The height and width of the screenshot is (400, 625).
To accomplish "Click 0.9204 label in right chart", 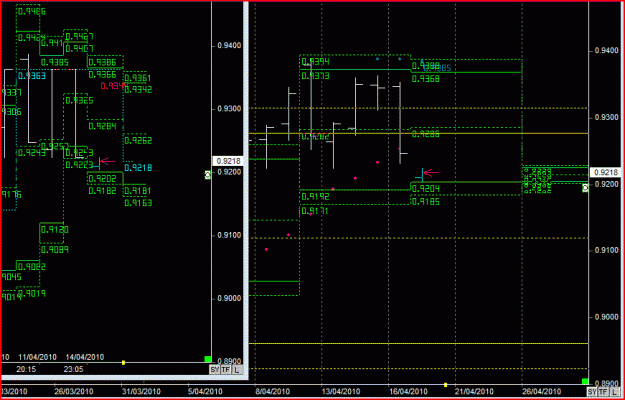I will click(x=425, y=189).
